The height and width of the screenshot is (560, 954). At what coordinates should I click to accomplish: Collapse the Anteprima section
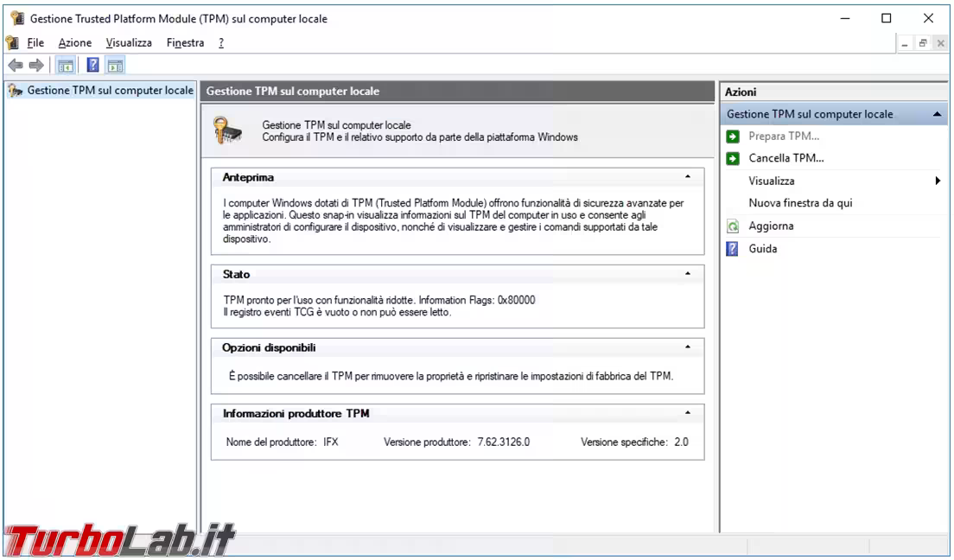click(688, 177)
